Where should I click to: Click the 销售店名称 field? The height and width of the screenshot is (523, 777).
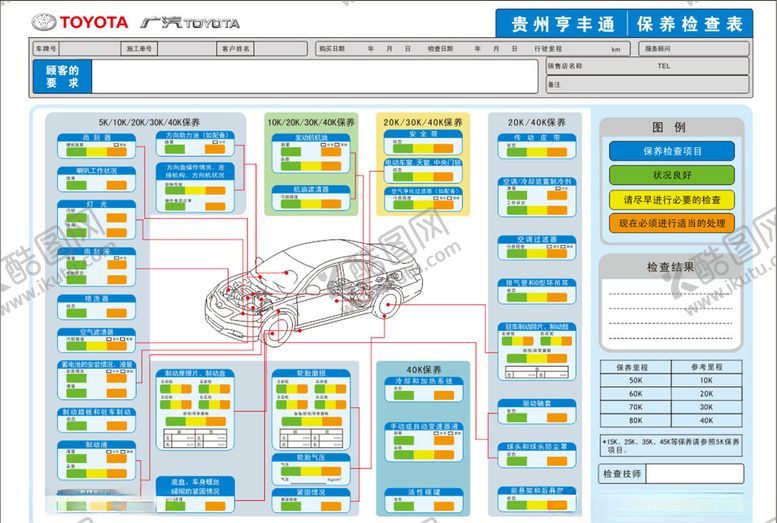[648, 66]
